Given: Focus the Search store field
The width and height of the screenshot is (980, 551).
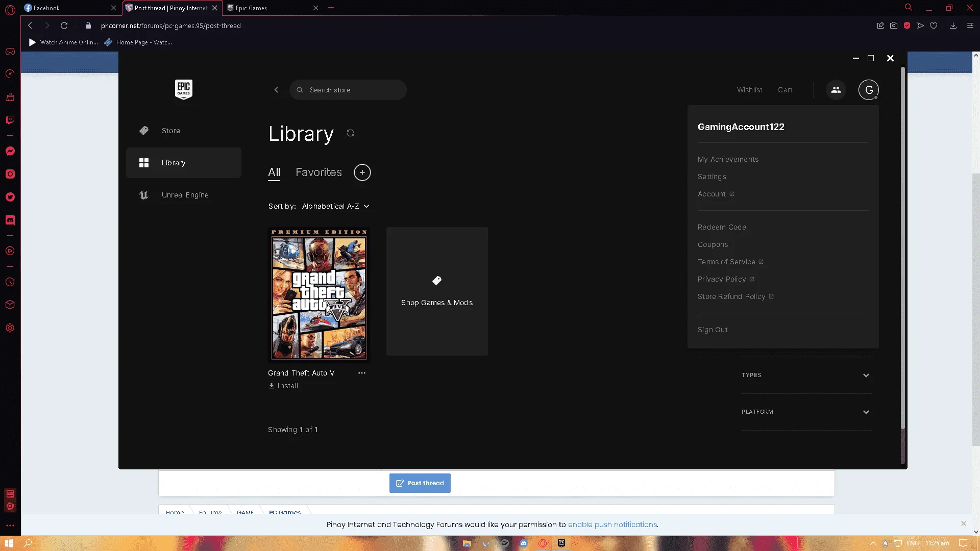Looking at the screenshot, I should tap(348, 90).
